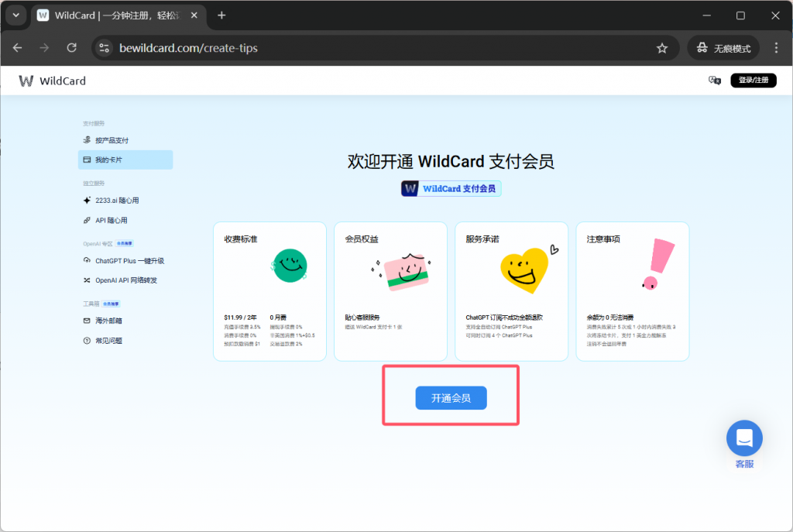
Task: Click the 注意事项 card
Action: click(632, 291)
